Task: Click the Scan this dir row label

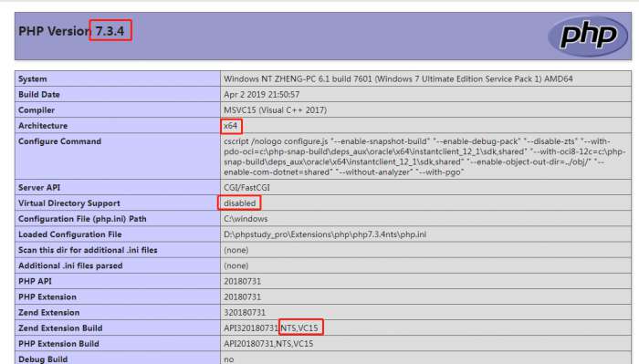Action: pos(88,250)
